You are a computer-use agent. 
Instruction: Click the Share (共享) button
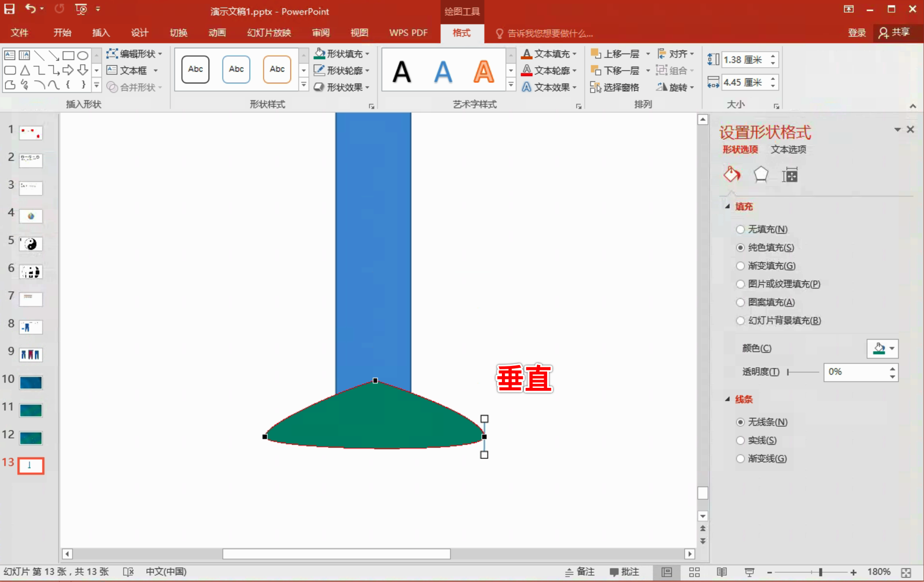(x=894, y=33)
